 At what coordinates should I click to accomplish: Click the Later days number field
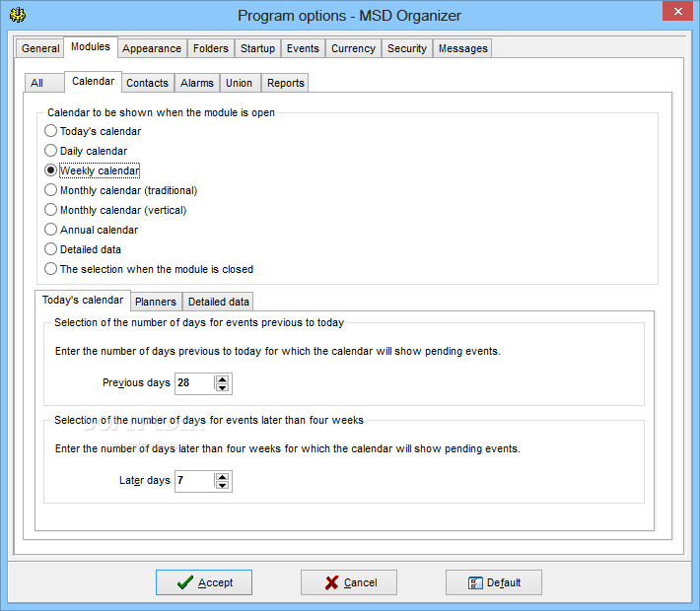(194, 481)
